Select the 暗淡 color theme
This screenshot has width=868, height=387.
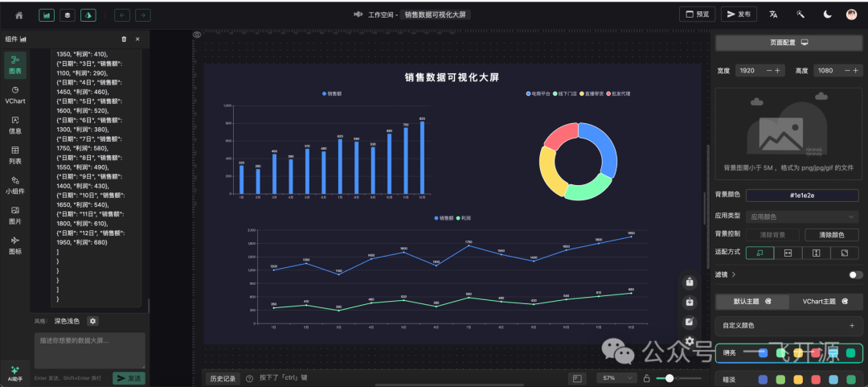[x=789, y=379]
